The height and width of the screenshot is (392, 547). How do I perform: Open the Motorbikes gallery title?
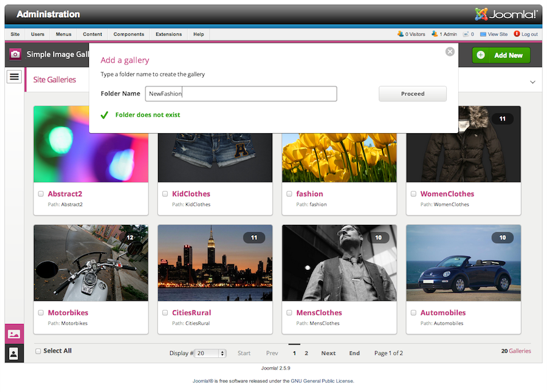pos(68,313)
